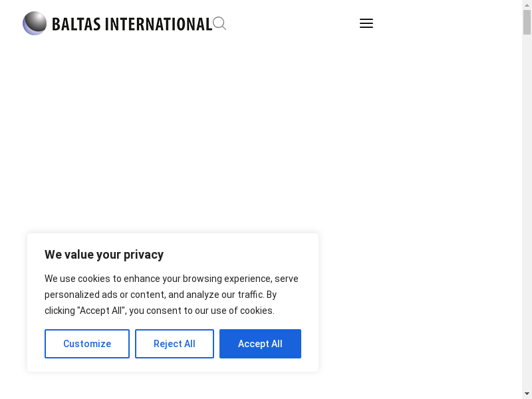Click the "We value your privacy" heading
The height and width of the screenshot is (399, 532).
(x=104, y=255)
